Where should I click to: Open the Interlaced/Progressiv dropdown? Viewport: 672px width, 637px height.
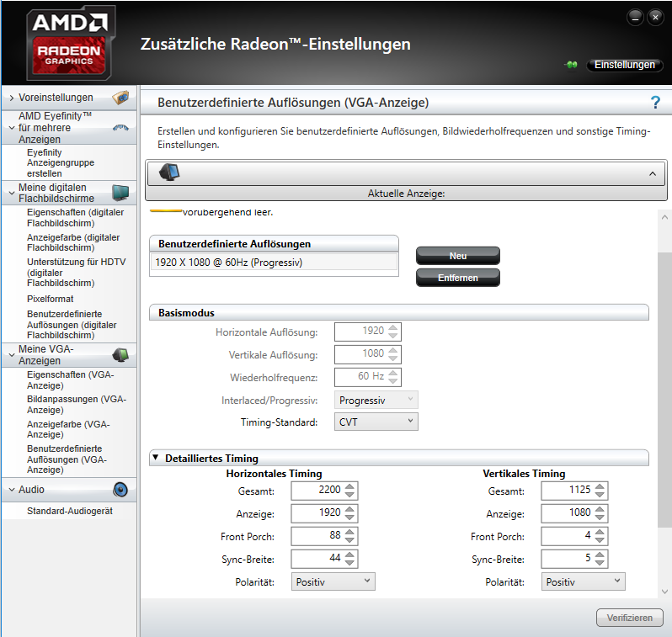[x=376, y=400]
